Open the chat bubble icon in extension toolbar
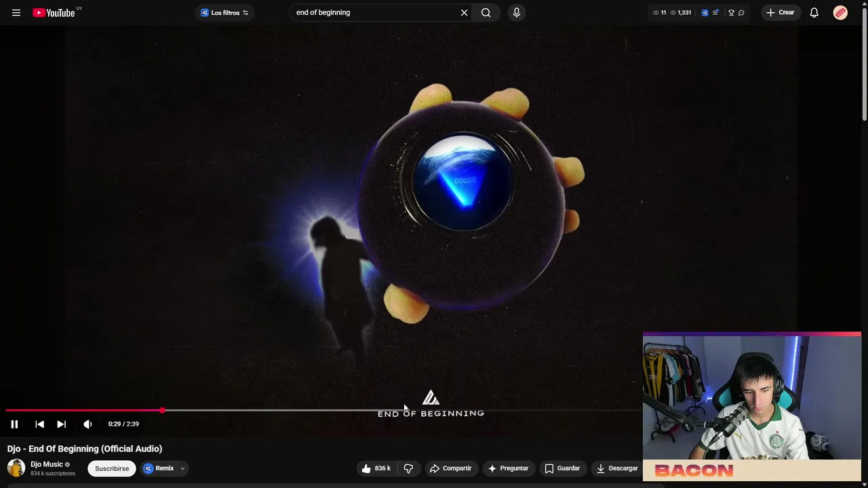Viewport: 868px width, 488px height. tap(741, 12)
